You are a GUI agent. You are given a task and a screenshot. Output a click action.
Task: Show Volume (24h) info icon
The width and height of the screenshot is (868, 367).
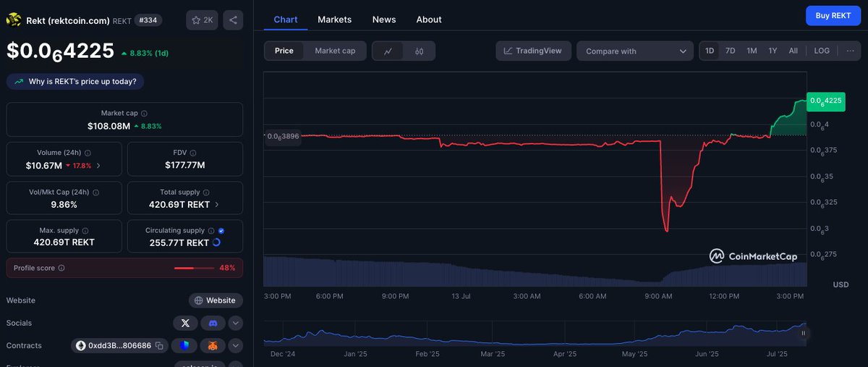pos(88,153)
